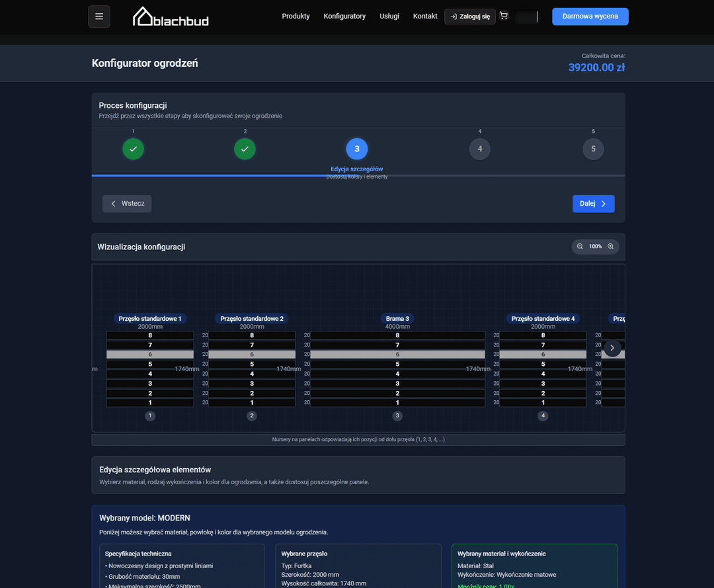The height and width of the screenshot is (588, 714).
Task: Go back with the Wstecz button
Action: (x=127, y=204)
